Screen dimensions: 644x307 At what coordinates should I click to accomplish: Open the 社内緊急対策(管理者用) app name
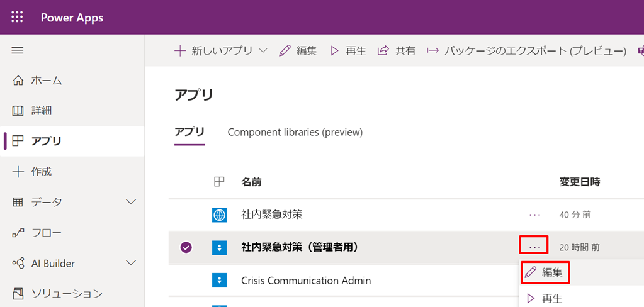300,247
